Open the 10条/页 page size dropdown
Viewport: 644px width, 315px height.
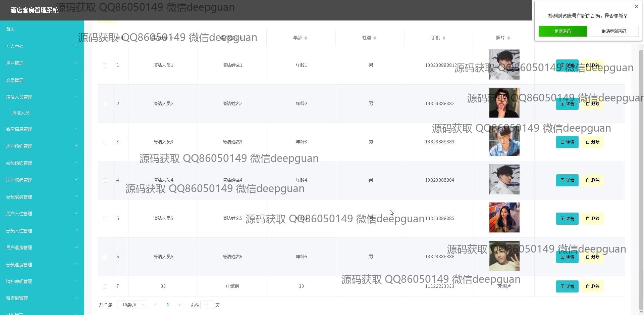(x=132, y=305)
